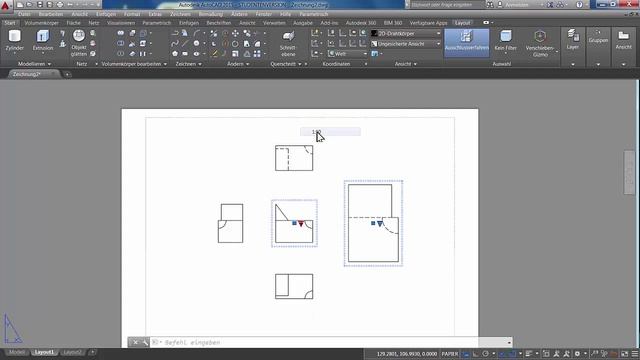Open the 2D-Drahtkörper visual style dropdown
The image size is (640, 360).
tap(406, 33)
